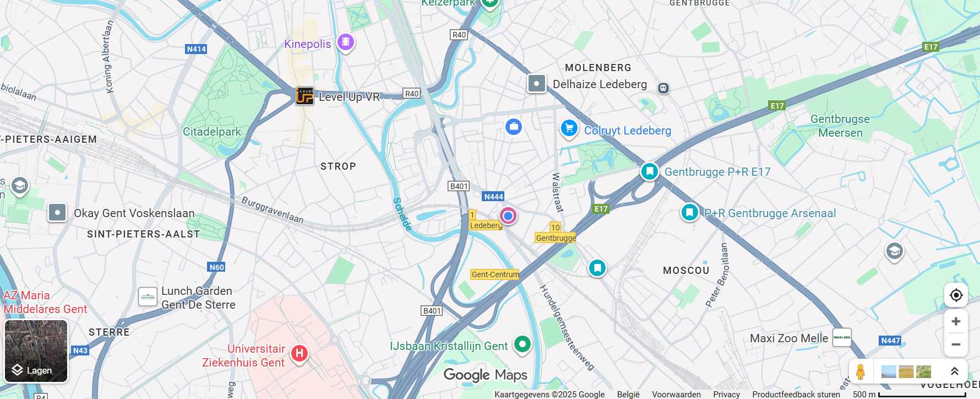The height and width of the screenshot is (399, 980).
Task: Open the Gentbrugge P+R E17 saved pin
Action: (x=650, y=171)
